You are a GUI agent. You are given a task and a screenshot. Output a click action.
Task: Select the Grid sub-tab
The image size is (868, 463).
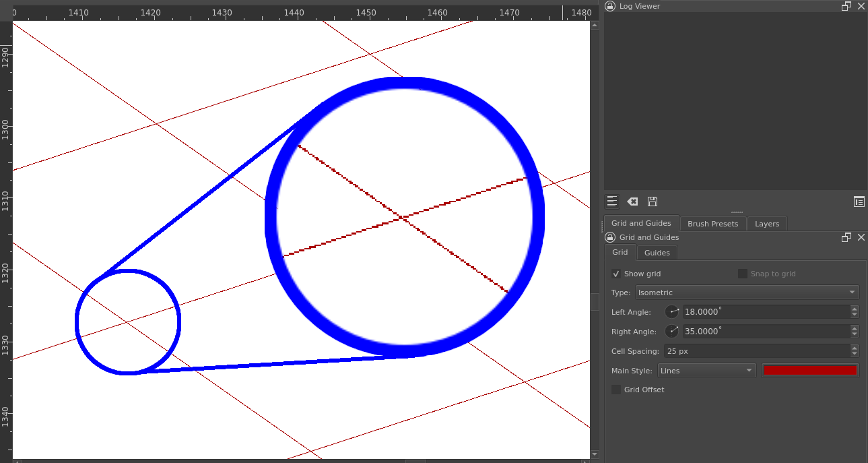(620, 252)
